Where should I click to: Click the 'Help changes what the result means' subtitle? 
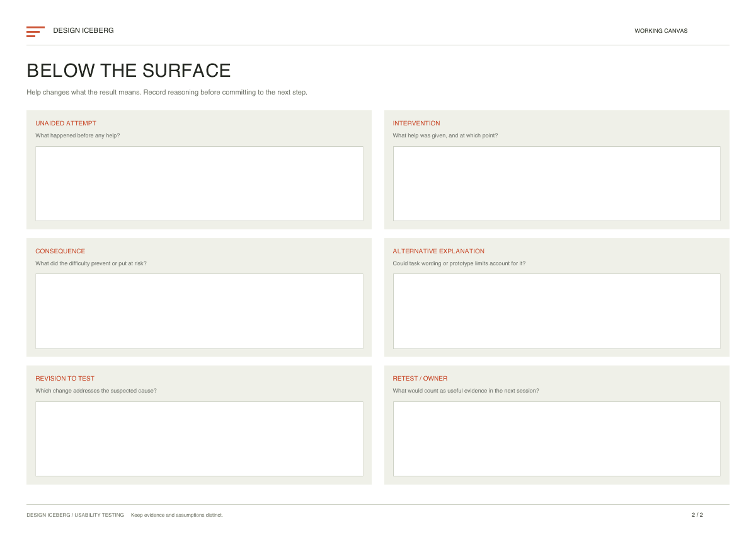[167, 92]
